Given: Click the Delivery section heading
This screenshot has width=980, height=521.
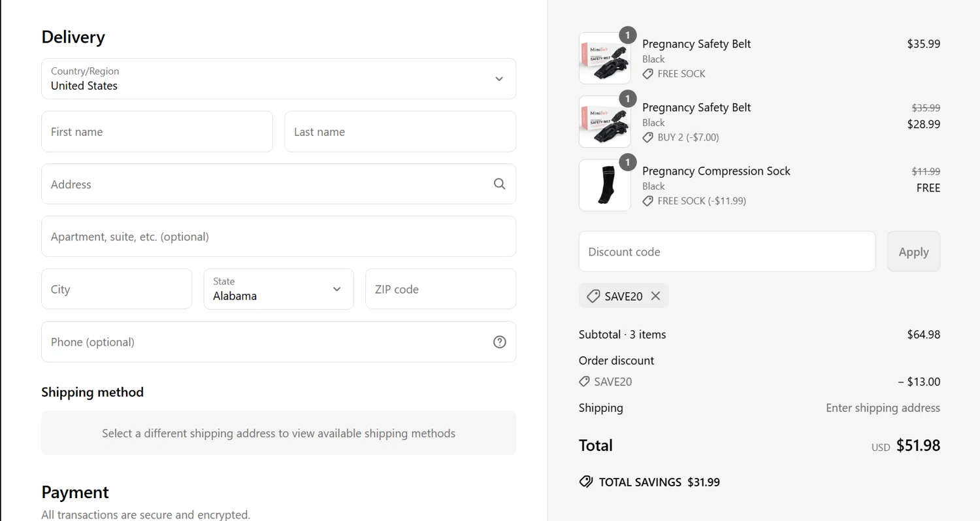Looking at the screenshot, I should click(x=73, y=37).
